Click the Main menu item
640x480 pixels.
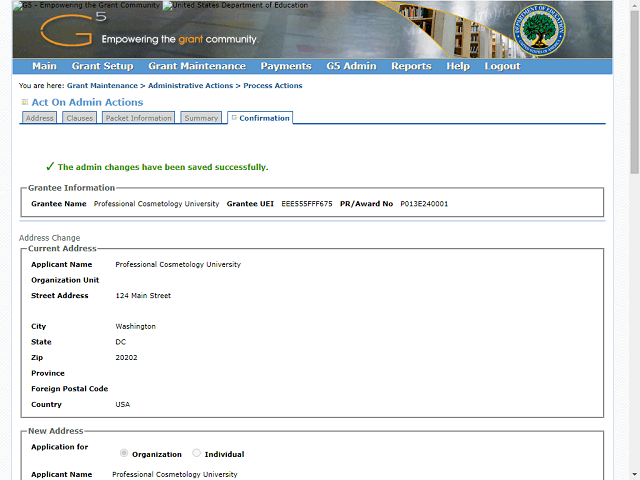click(x=44, y=66)
